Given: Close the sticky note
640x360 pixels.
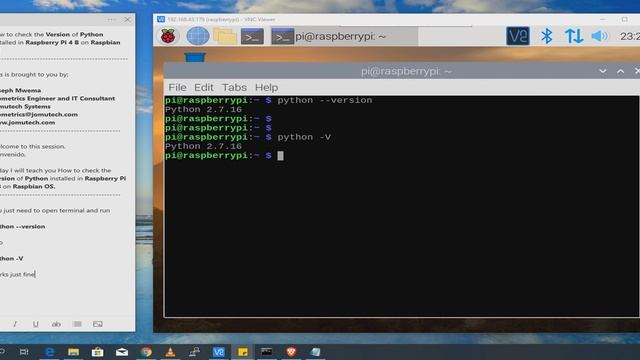Looking at the screenshot, I should pyautogui.click(x=128, y=19).
